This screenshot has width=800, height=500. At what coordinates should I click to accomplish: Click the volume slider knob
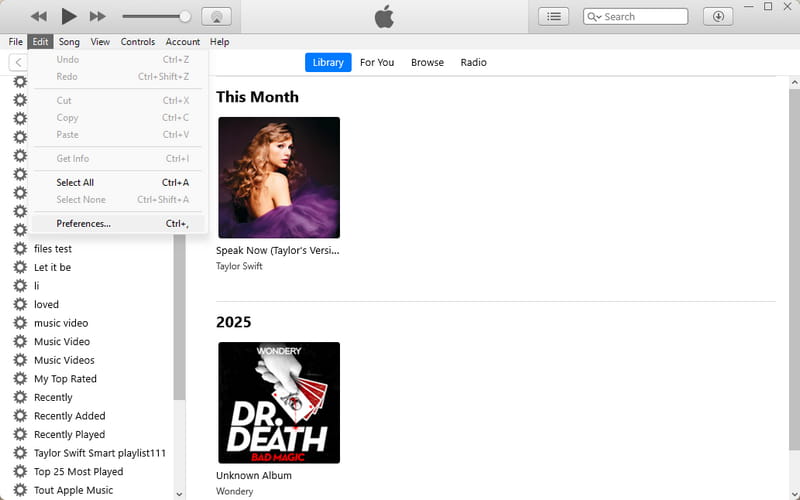185,16
